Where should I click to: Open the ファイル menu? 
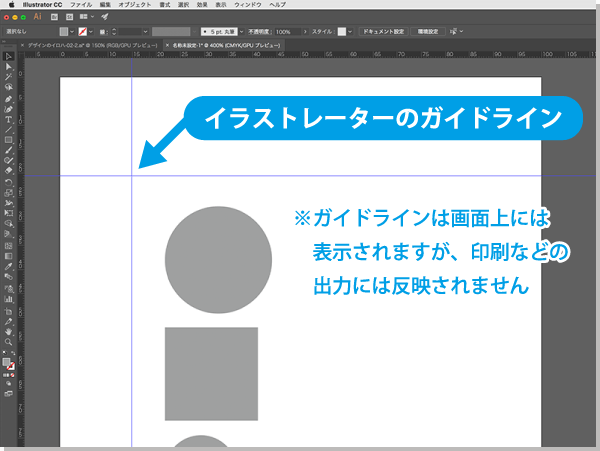point(81,5)
